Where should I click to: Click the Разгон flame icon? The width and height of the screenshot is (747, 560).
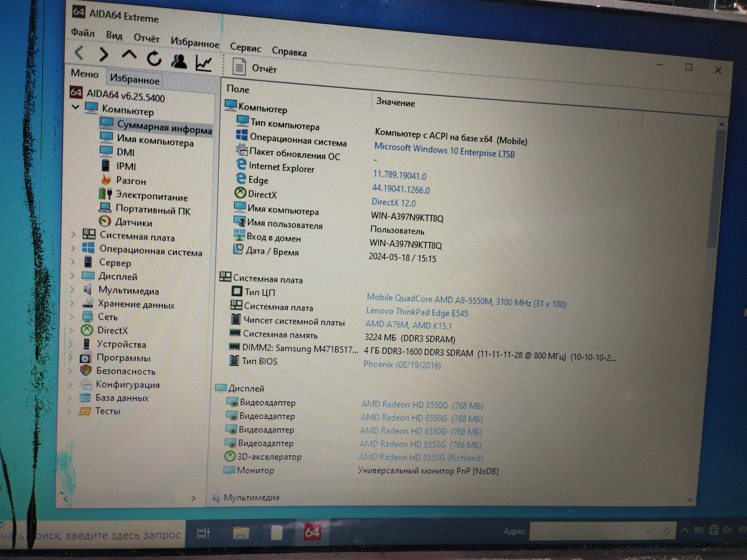click(x=106, y=179)
